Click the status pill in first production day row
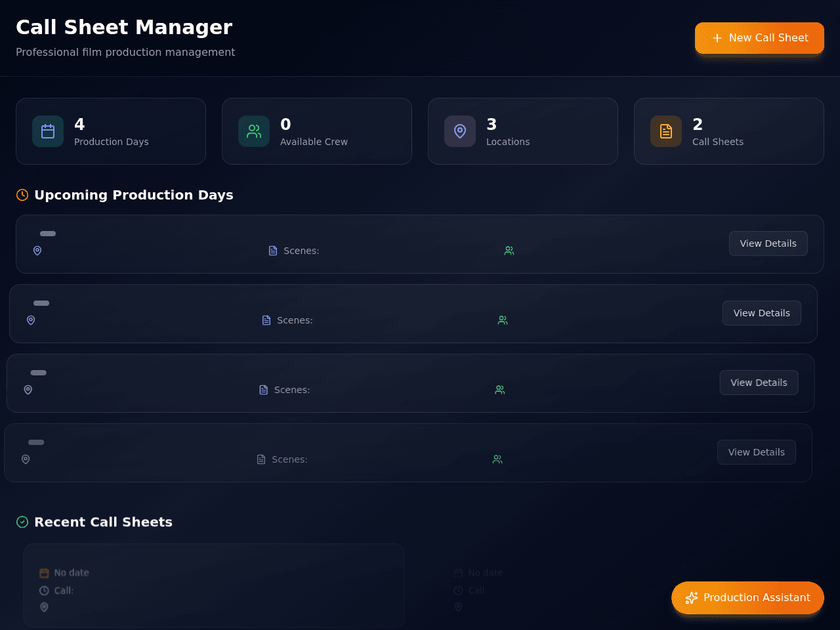This screenshot has height=630, width=840. point(48,234)
